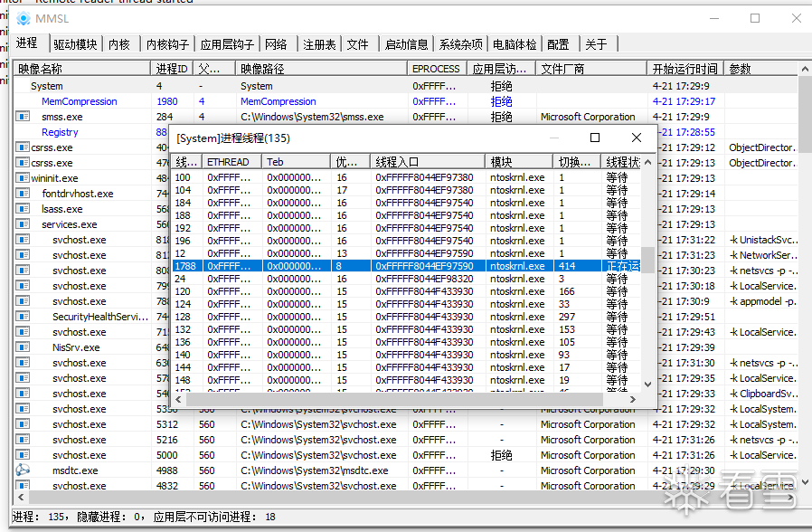Open the 文件 tab
The height and width of the screenshot is (532, 812).
point(358,44)
